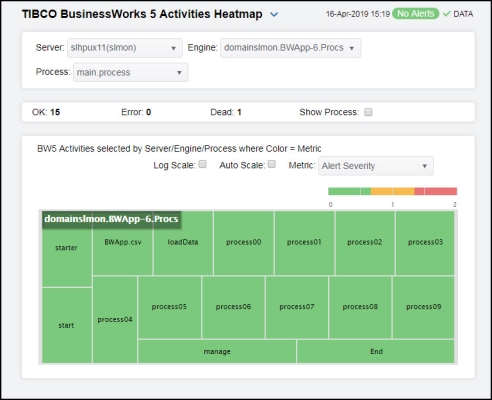Enable the Show Process checkbox
The height and width of the screenshot is (400, 492).
tap(368, 112)
